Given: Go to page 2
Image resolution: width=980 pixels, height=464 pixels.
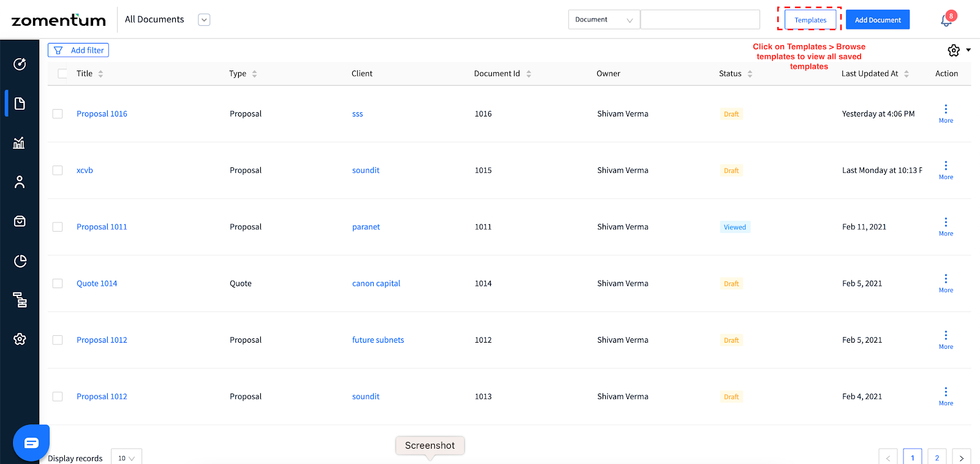Looking at the screenshot, I should 937,457.
